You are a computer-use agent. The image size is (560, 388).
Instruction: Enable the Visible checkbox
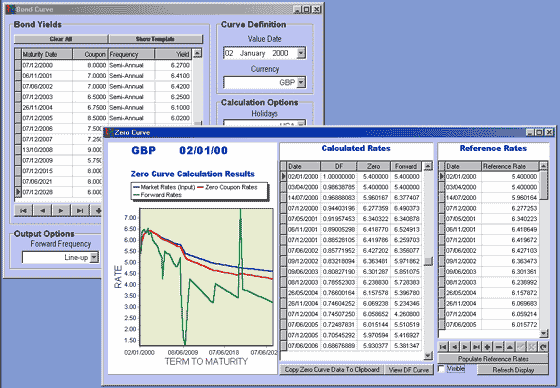pos(442,369)
